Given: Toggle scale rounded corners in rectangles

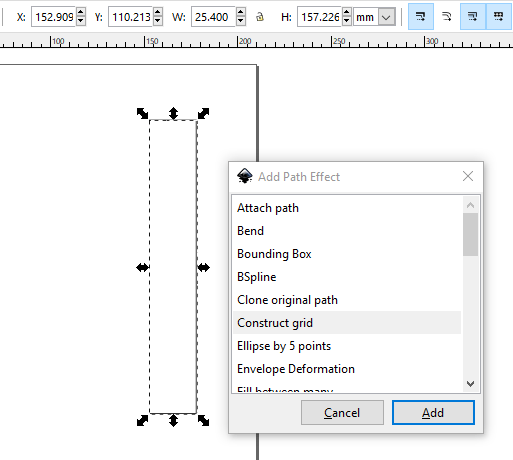Looking at the screenshot, I should [x=447, y=16].
